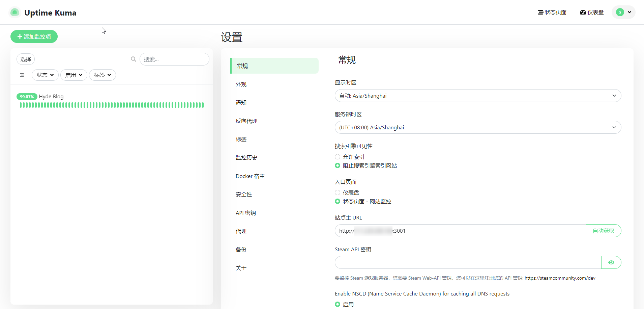Screen dimensions: 644x309
Task: Select the Docker 宿主 settings tab
Action: click(274, 176)
